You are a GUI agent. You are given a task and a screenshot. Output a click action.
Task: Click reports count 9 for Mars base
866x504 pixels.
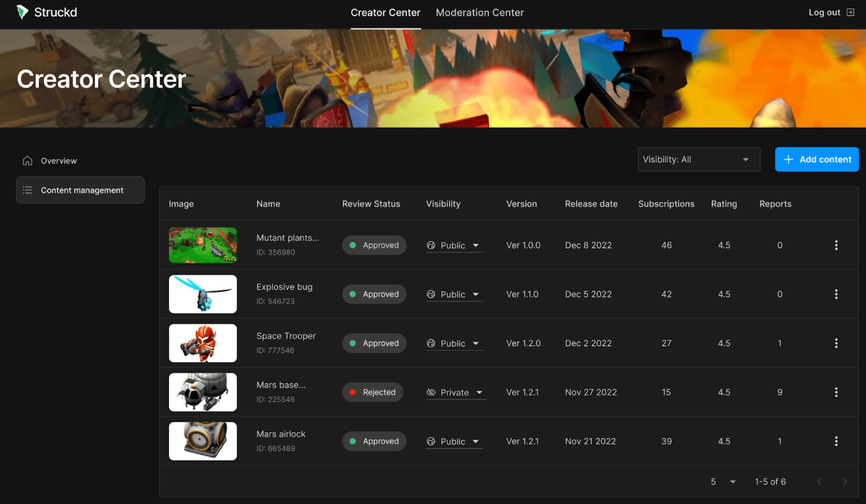click(780, 392)
